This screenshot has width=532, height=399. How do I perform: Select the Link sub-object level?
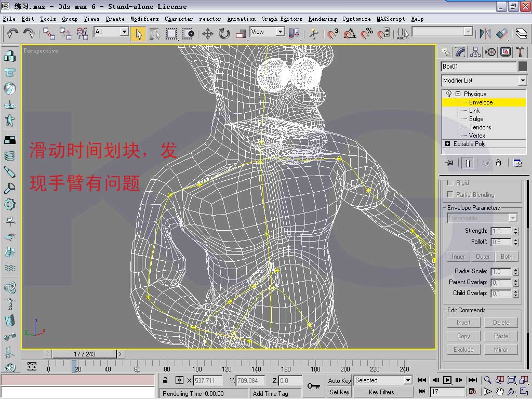click(x=474, y=111)
